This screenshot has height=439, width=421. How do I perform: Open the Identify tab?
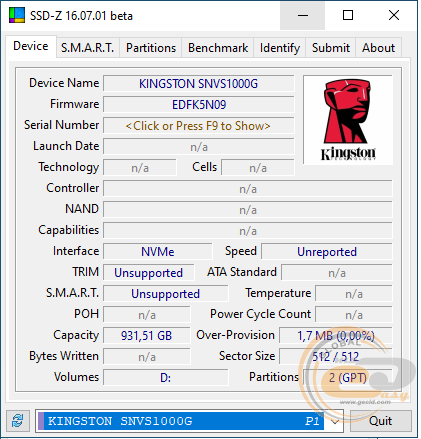(x=280, y=48)
